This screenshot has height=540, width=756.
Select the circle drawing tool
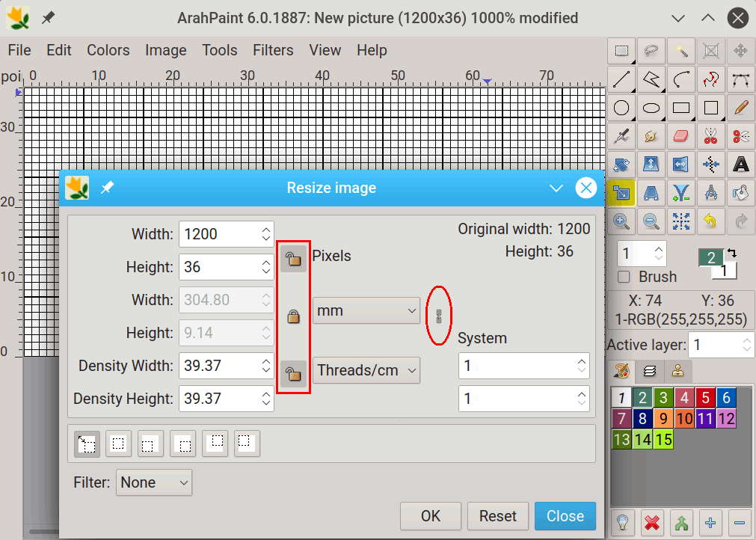coord(621,108)
